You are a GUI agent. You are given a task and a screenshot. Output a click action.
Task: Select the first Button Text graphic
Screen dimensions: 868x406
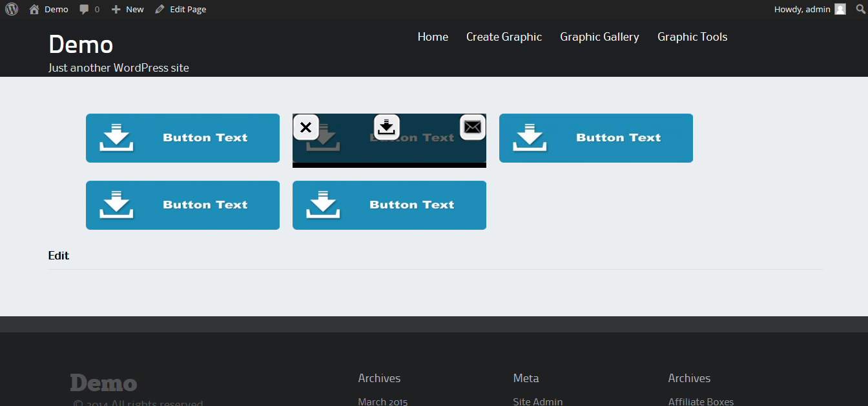click(x=183, y=138)
